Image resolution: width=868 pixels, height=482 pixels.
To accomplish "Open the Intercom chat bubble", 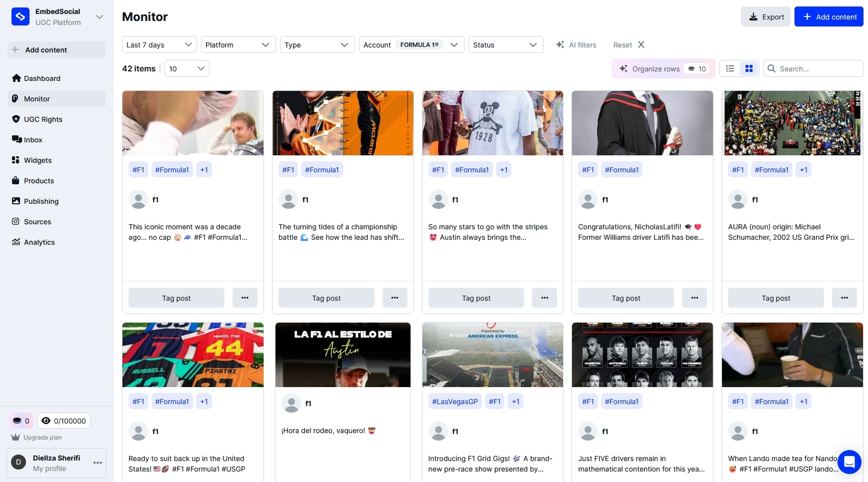I will pyautogui.click(x=849, y=462).
